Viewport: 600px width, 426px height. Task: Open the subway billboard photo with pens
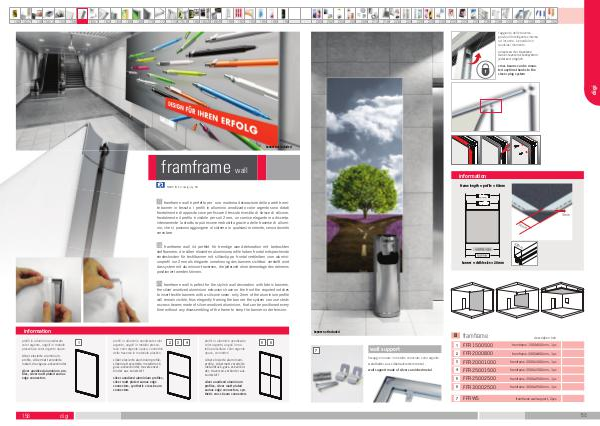[158, 91]
